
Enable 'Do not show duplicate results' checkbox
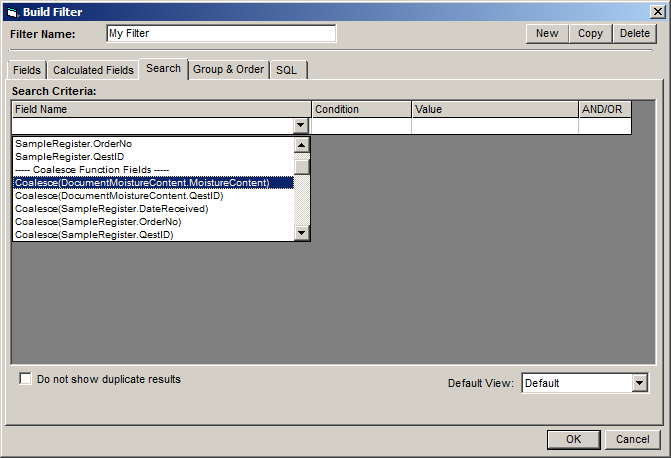tap(26, 380)
